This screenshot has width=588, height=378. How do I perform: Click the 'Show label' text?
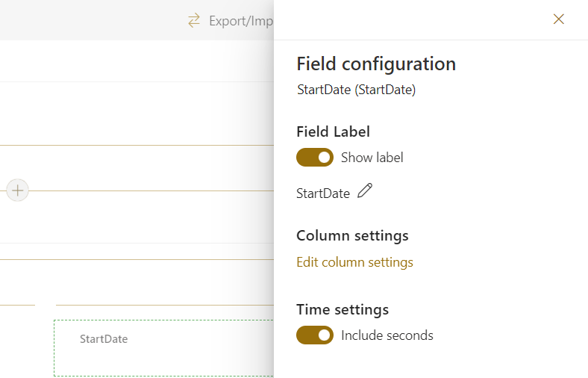(x=372, y=158)
